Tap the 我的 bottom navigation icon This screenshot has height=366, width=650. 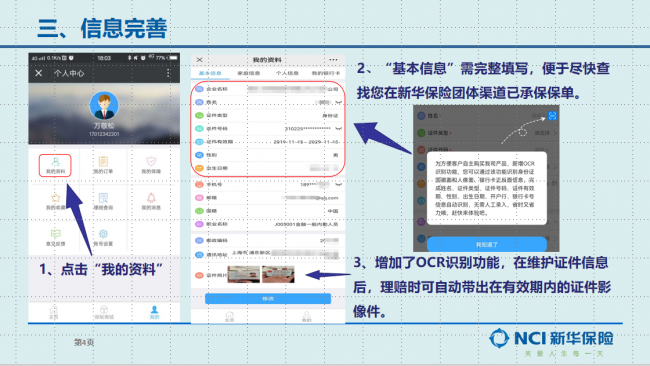coord(154,312)
